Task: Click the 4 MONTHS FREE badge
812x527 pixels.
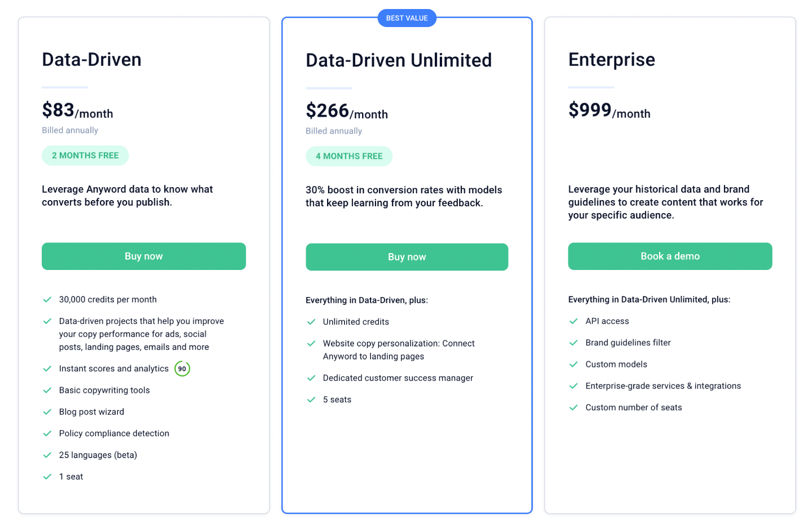Action: coord(349,156)
